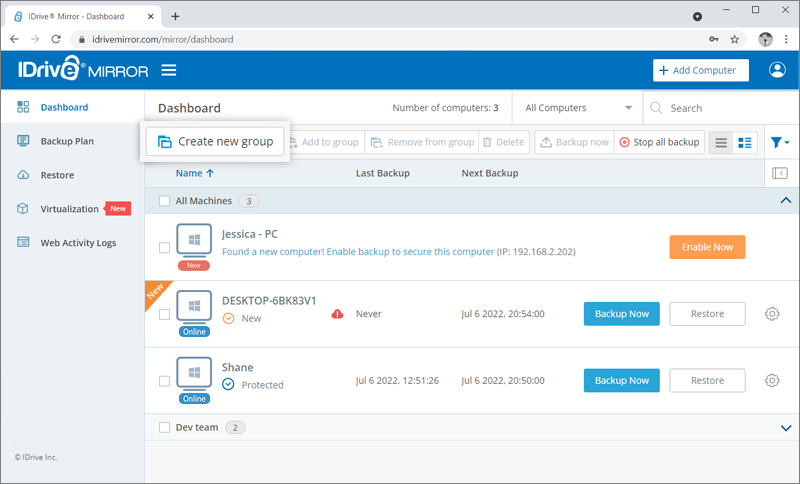Collapse the side panel using the arrow icon
800x484 pixels.
tap(780, 173)
